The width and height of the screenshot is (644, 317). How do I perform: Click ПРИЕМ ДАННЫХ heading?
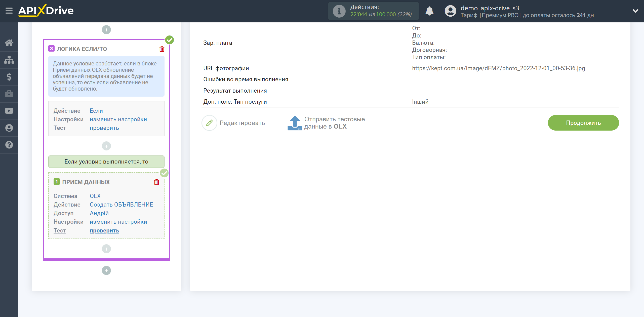pos(86,182)
